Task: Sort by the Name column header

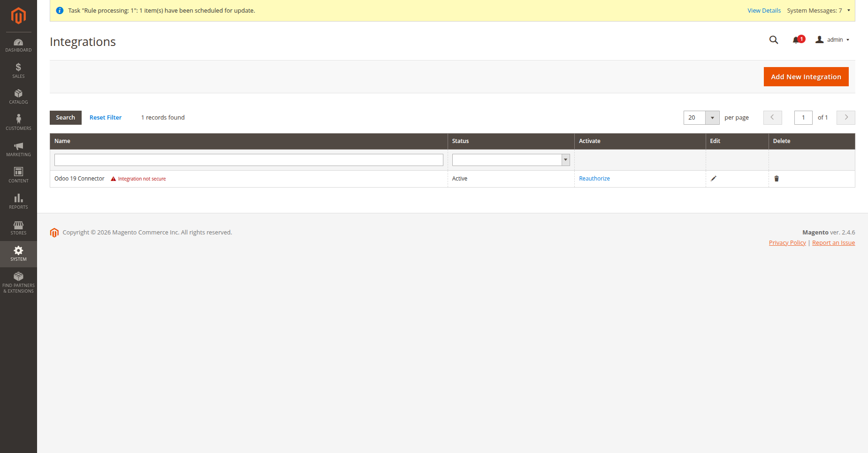Action: pos(249,141)
